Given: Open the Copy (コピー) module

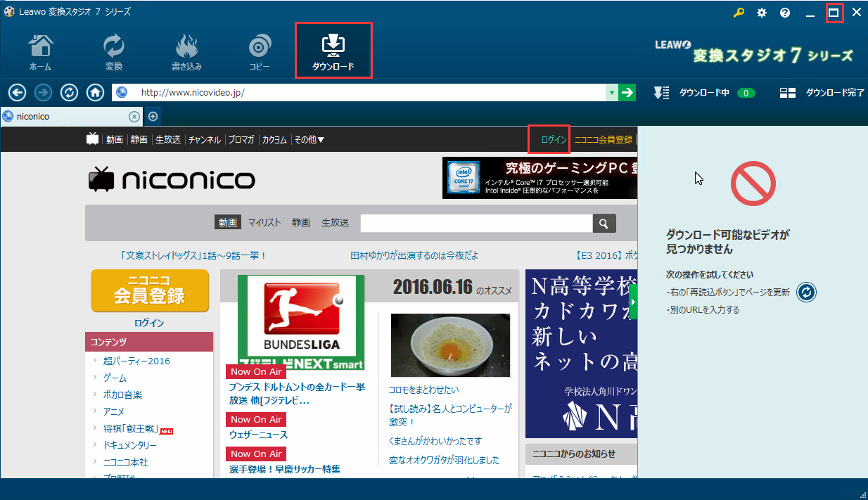Looking at the screenshot, I should click(x=259, y=51).
